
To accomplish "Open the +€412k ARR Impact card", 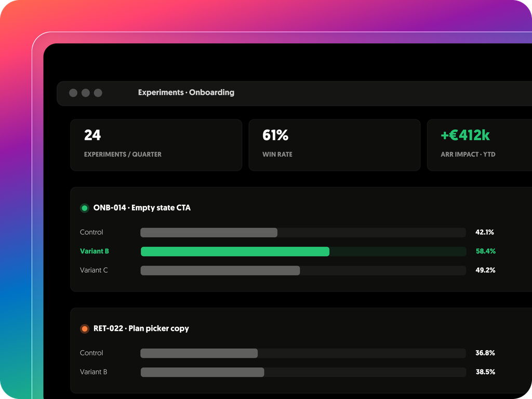I will point(480,145).
